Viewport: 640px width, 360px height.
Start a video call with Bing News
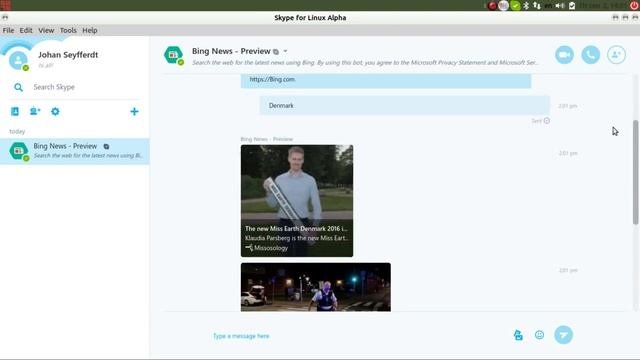pos(564,55)
